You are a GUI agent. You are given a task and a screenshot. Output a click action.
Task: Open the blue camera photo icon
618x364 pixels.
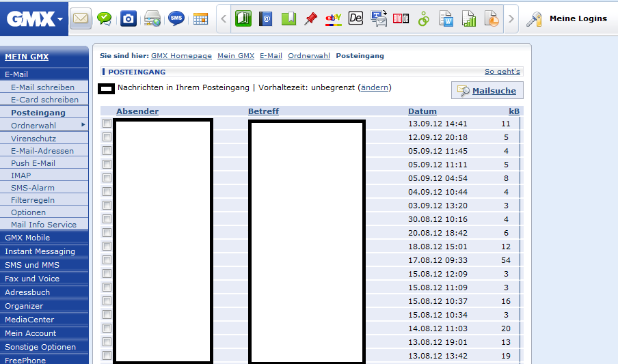[128, 18]
